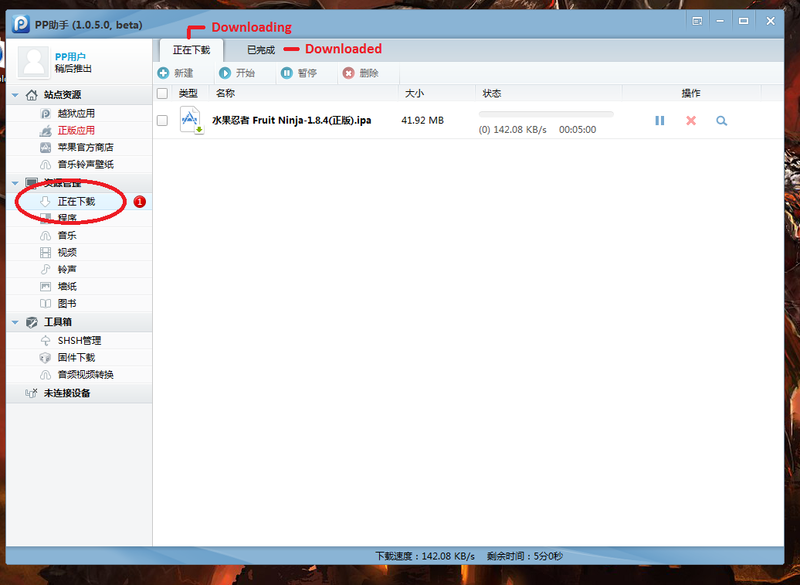Screen dimensions: 800x585
Task: Click the magnifier icon in the Fruit Ninja row
Action: point(721,121)
